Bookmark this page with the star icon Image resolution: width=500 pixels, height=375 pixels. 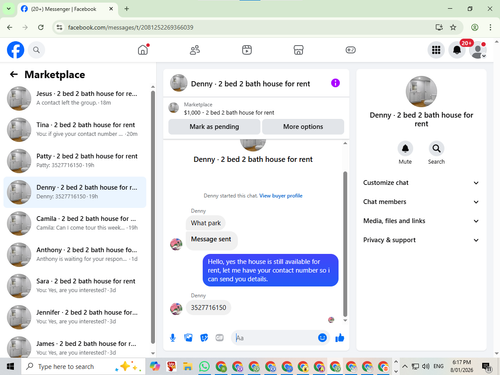pos(453,27)
